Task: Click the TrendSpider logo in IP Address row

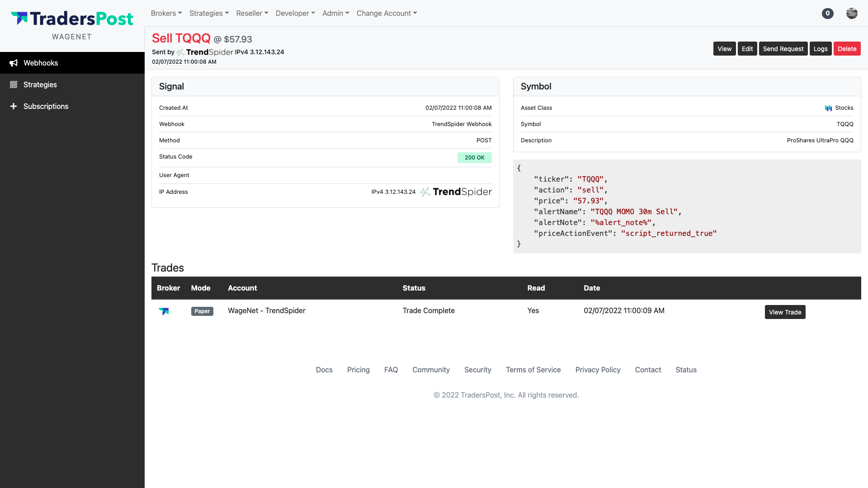Action: click(x=456, y=192)
